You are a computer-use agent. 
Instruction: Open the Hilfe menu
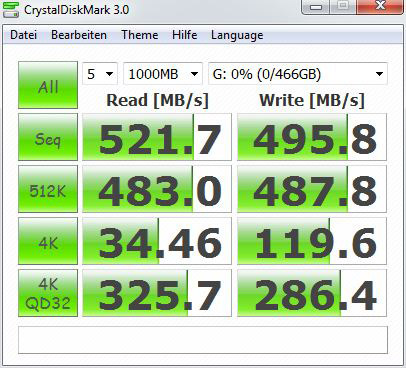point(184,35)
